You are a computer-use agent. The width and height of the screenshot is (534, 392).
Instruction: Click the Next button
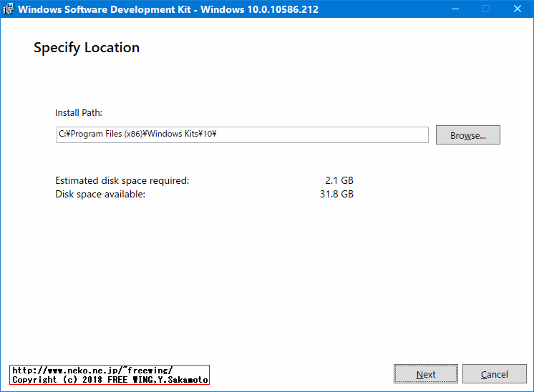point(426,374)
